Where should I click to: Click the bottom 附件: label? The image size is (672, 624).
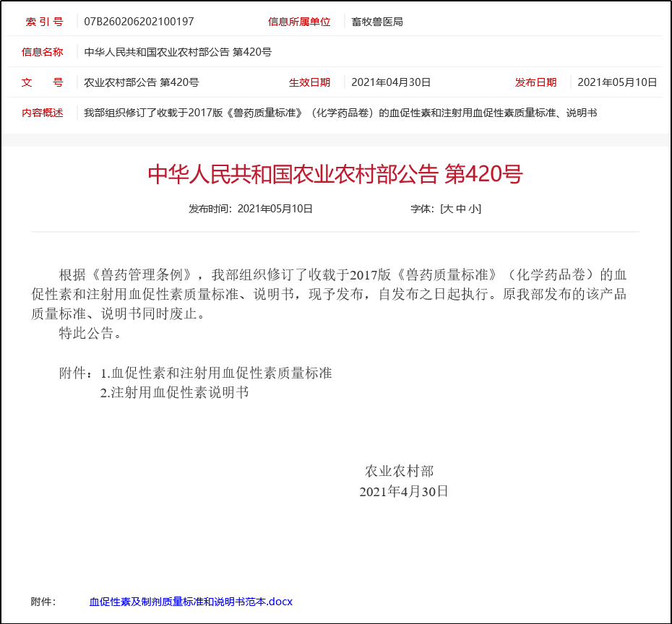[43, 602]
